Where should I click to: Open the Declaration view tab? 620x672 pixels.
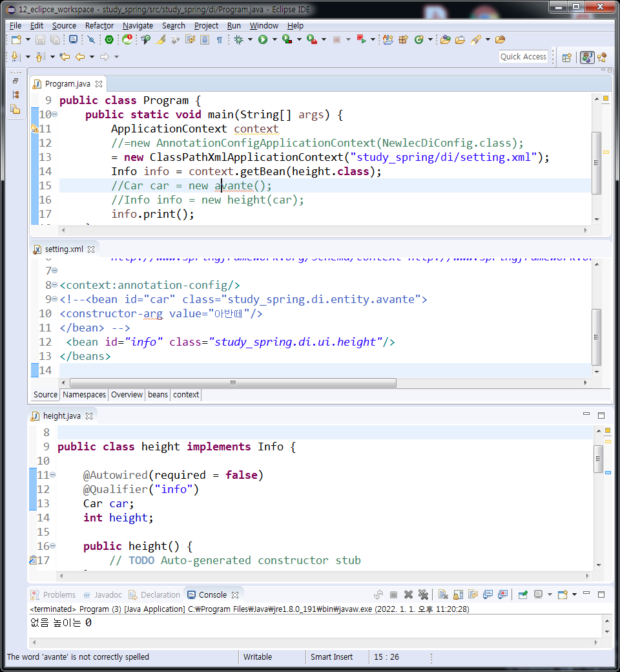point(155,595)
